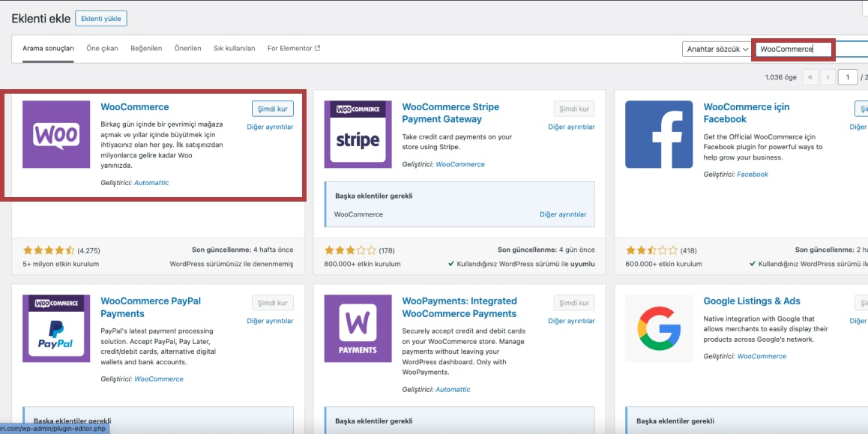Click the Stripe Payment Gateway star rating

tap(350, 250)
